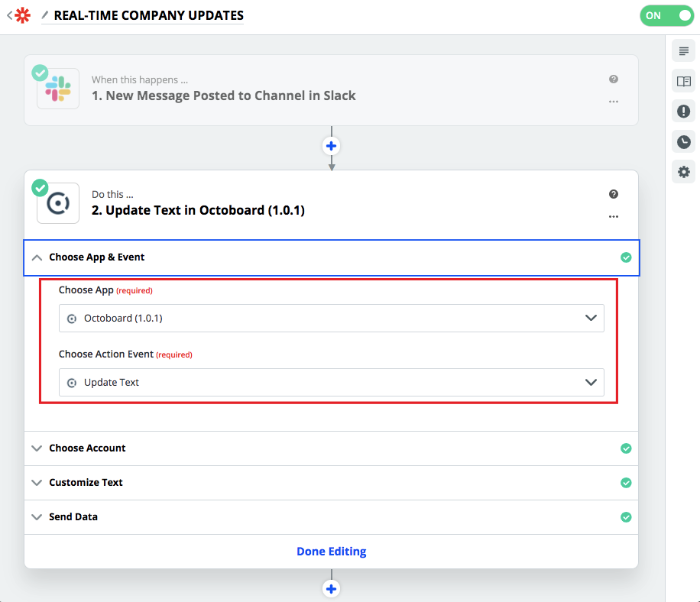The height and width of the screenshot is (602, 700).
Task: Click the Zapier logo home icon
Action: [22, 15]
